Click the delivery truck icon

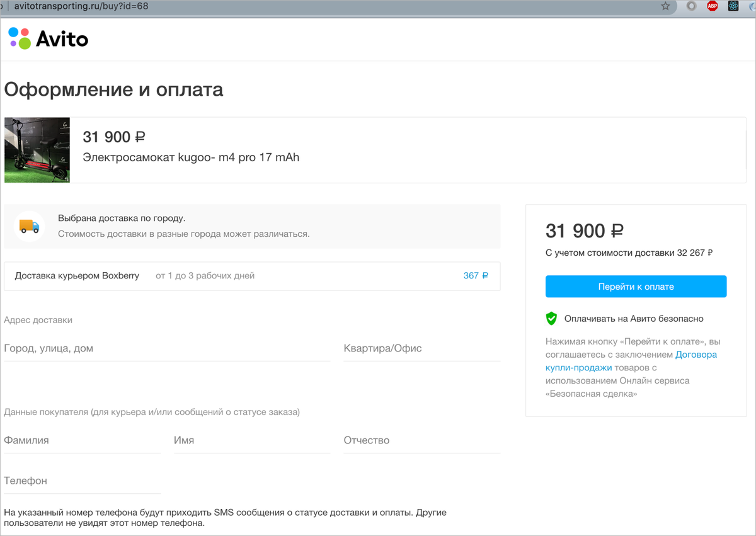[29, 225]
